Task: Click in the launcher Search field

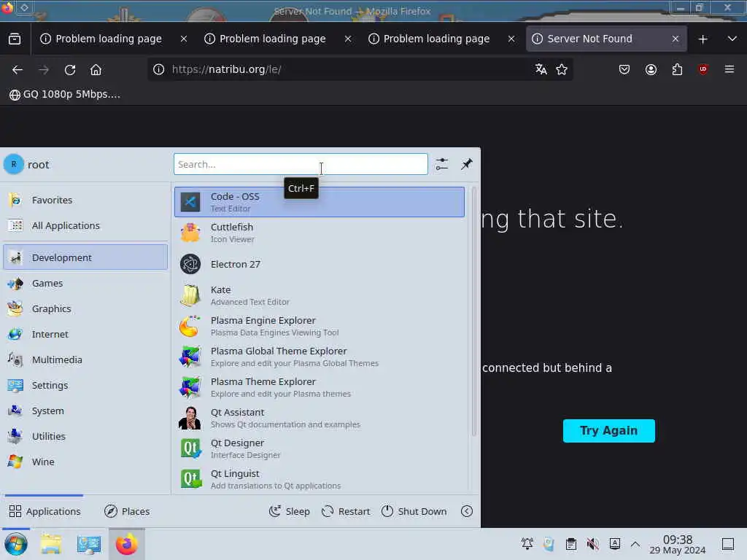Action: click(301, 164)
